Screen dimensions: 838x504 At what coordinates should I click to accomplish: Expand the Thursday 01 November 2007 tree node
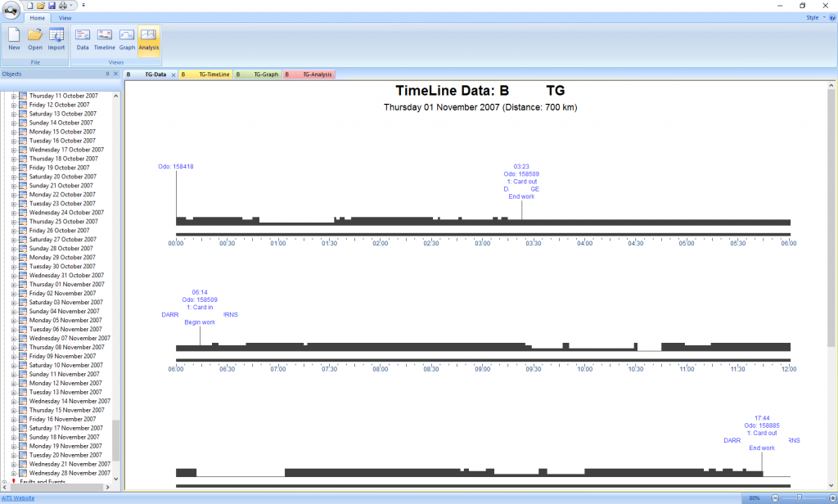coord(14,284)
